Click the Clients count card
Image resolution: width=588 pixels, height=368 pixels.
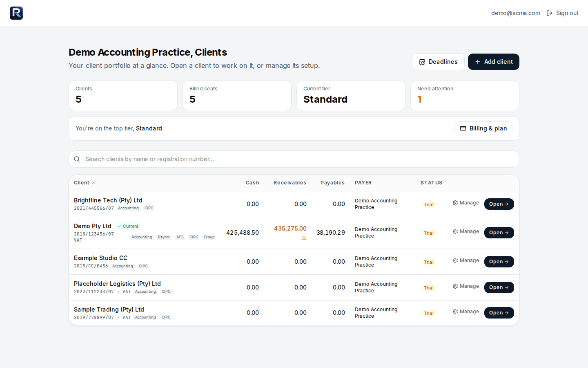[x=123, y=96]
